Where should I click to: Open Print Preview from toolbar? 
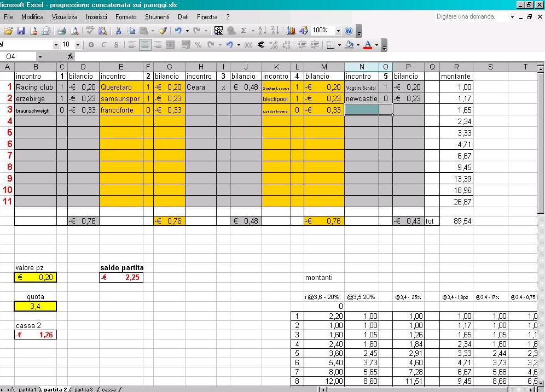click(x=74, y=31)
